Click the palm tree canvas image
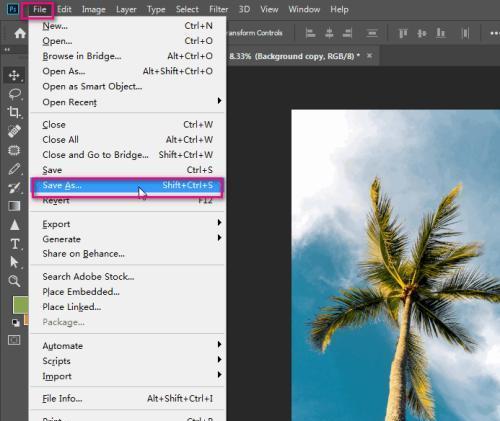The height and width of the screenshot is (421, 500). click(396, 265)
